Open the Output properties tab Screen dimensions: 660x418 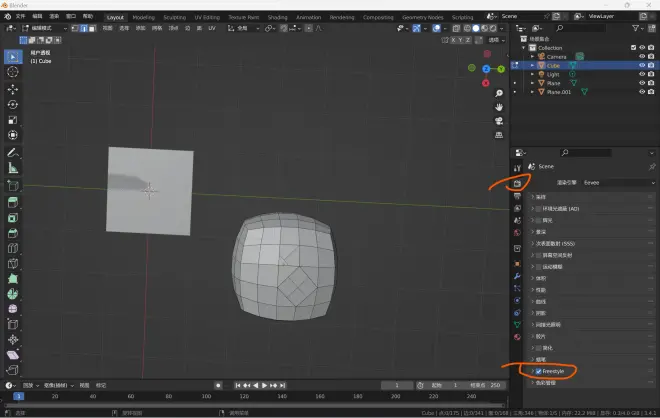click(517, 196)
